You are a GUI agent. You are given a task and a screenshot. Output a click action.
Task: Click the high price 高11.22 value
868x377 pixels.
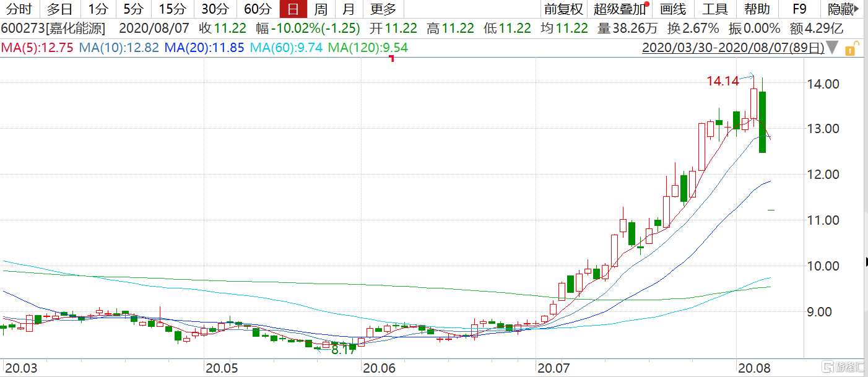tap(451, 28)
